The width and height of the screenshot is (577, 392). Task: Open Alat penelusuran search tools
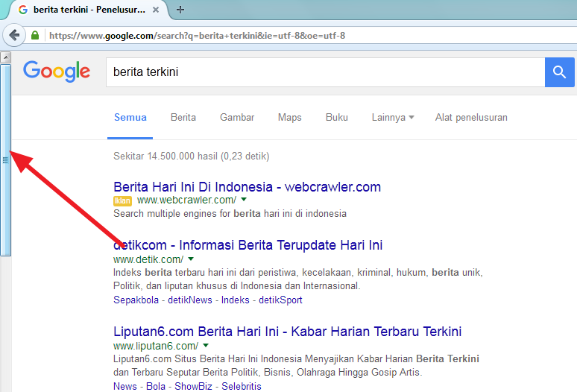click(471, 117)
